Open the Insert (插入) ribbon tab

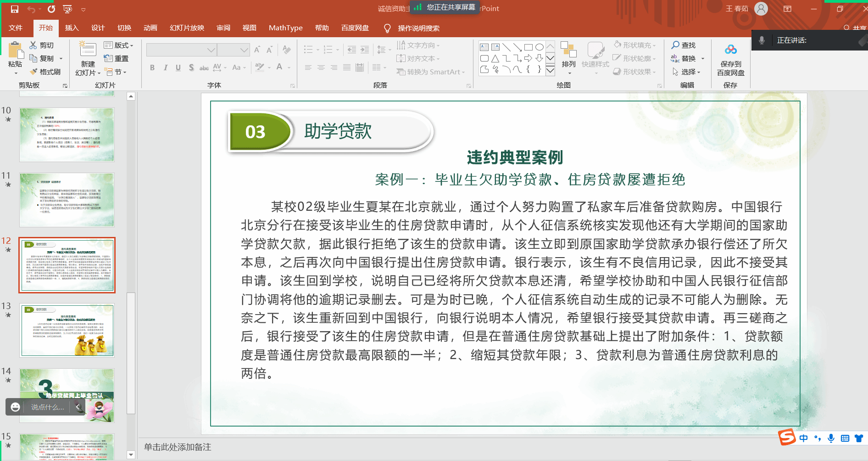point(72,28)
